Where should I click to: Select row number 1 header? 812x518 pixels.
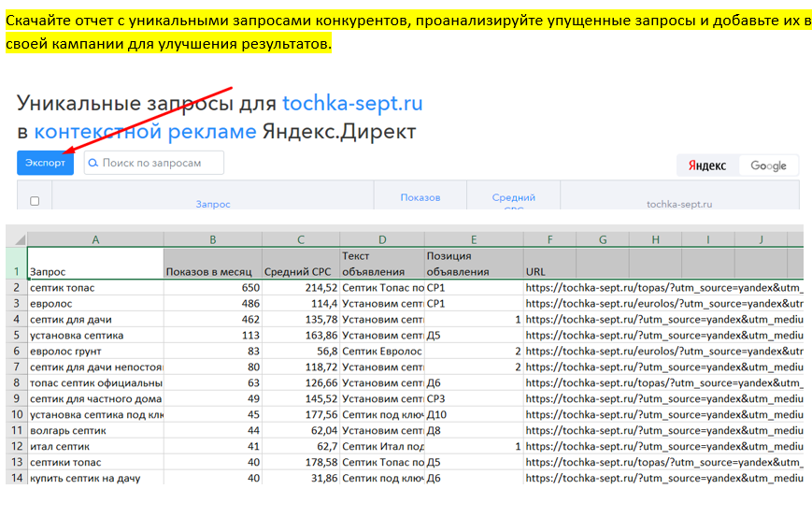[x=16, y=264]
